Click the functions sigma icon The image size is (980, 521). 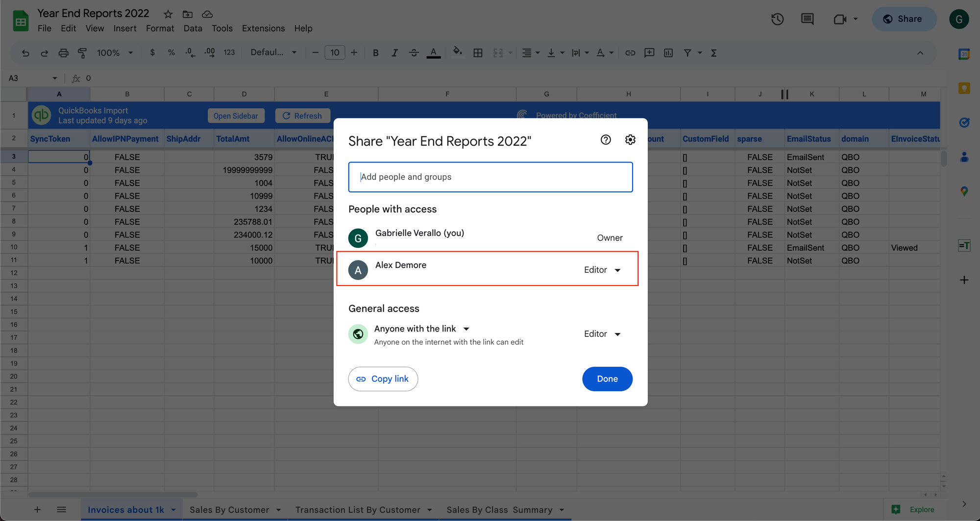[x=714, y=53]
